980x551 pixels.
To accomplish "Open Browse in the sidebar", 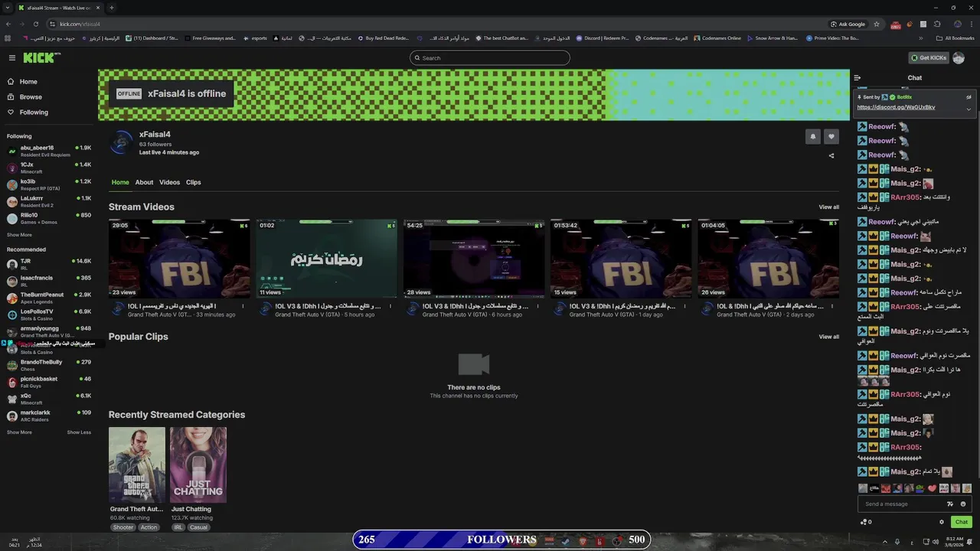I will (x=31, y=97).
